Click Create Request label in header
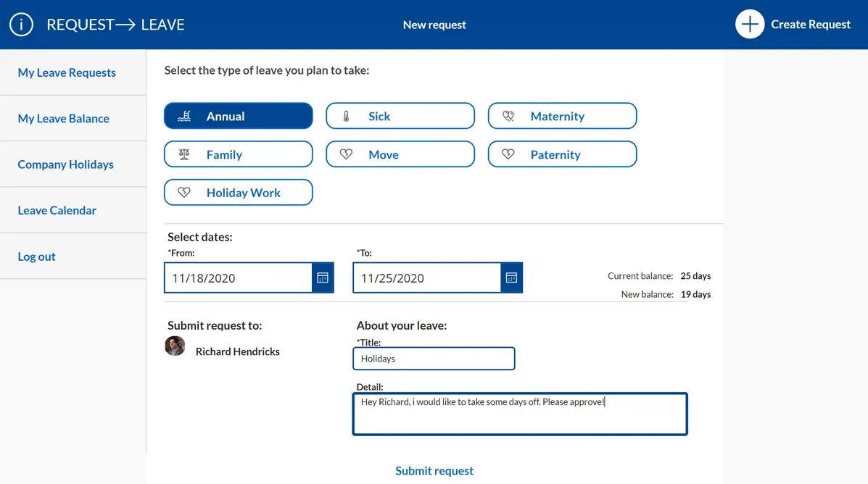This screenshot has width=868, height=484. click(811, 25)
